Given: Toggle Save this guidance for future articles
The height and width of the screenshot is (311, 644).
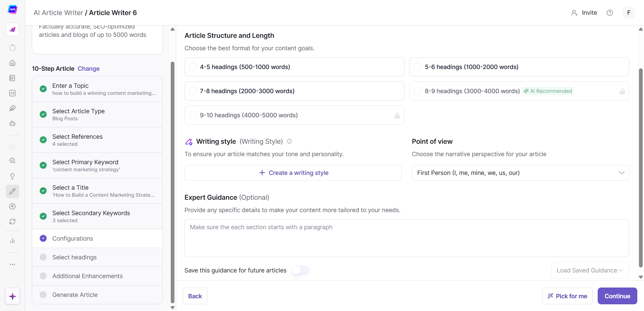Looking at the screenshot, I should pyautogui.click(x=301, y=270).
